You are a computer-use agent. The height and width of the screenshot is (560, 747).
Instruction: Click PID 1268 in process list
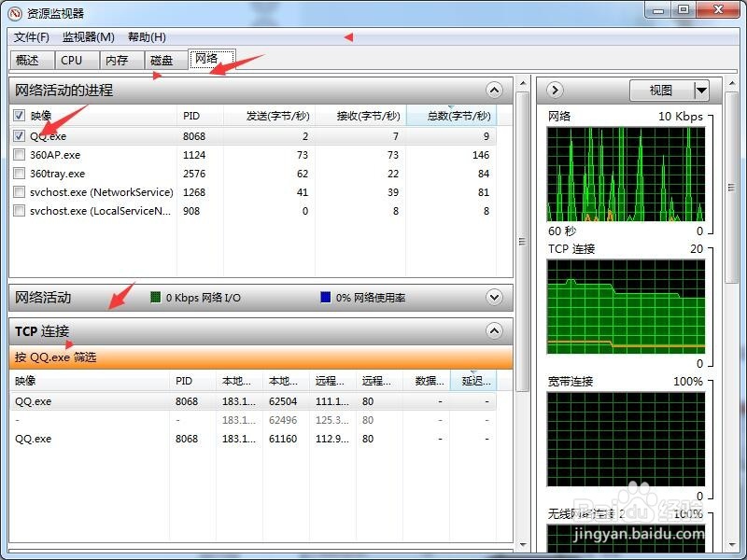coord(194,192)
